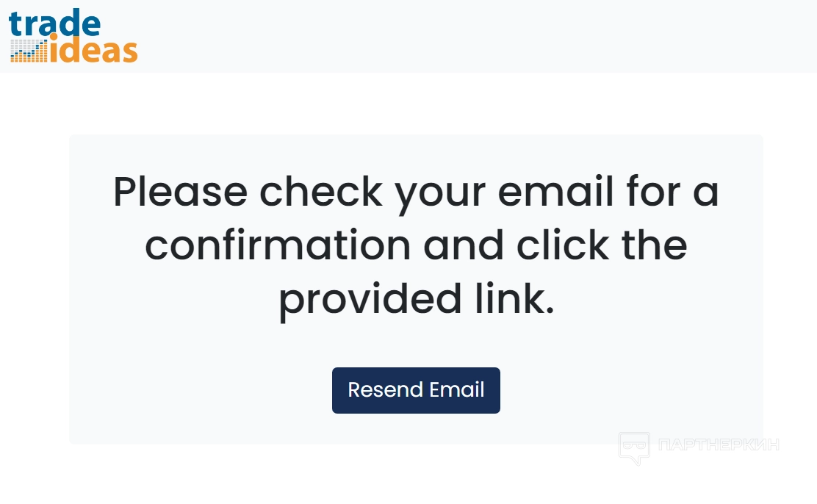Click the word "Please" in the heading
Viewport: 817px width, 504px height.
180,192
